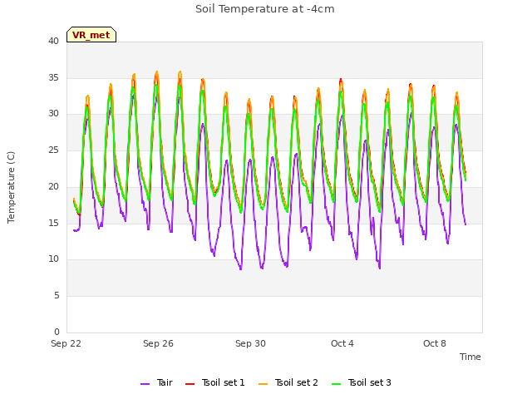This screenshot has height=399, width=532.
Task: Click the Temperature (C) y-axis label
Action: tap(11, 187)
